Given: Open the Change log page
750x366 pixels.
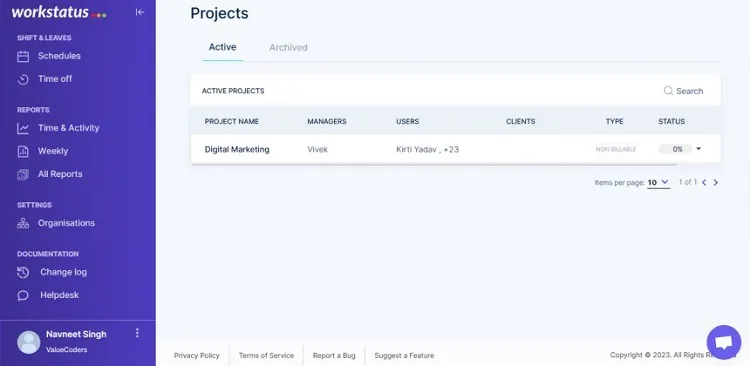Looking at the screenshot, I should click(x=64, y=272).
